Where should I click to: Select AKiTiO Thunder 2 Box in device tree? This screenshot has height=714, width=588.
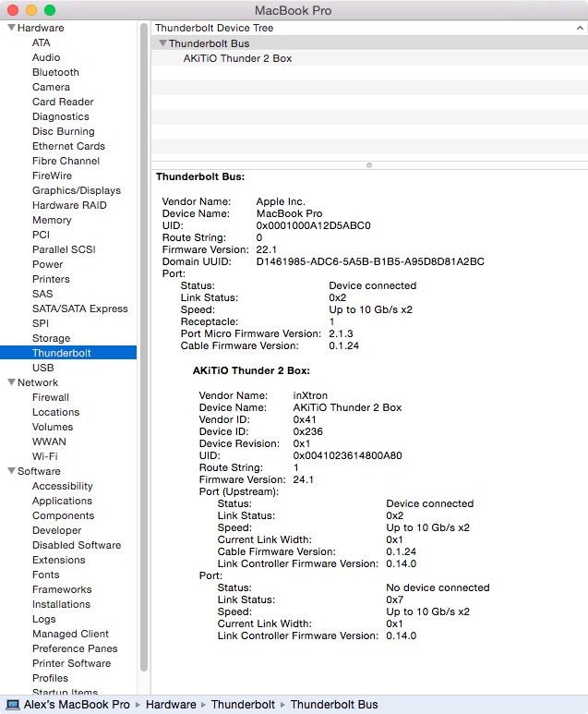coord(237,58)
